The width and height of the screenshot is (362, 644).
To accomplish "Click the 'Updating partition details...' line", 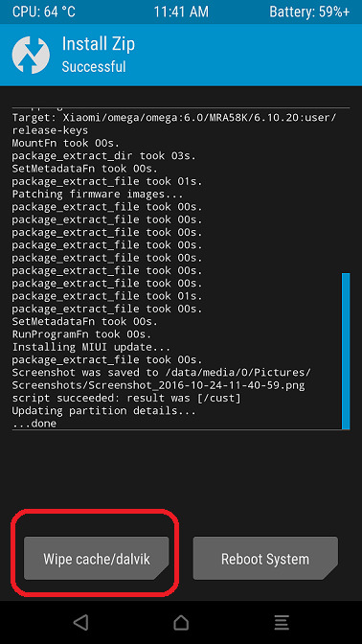I will pyautogui.click(x=103, y=411).
